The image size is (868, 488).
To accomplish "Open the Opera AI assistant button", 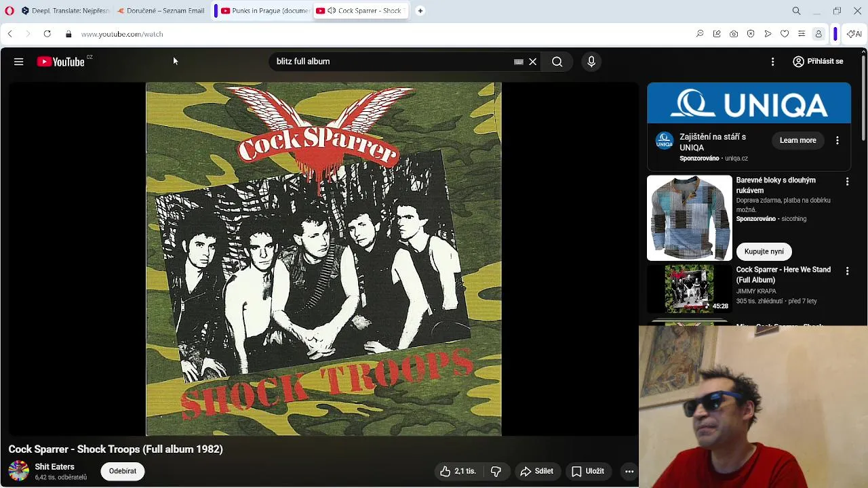I will [854, 34].
